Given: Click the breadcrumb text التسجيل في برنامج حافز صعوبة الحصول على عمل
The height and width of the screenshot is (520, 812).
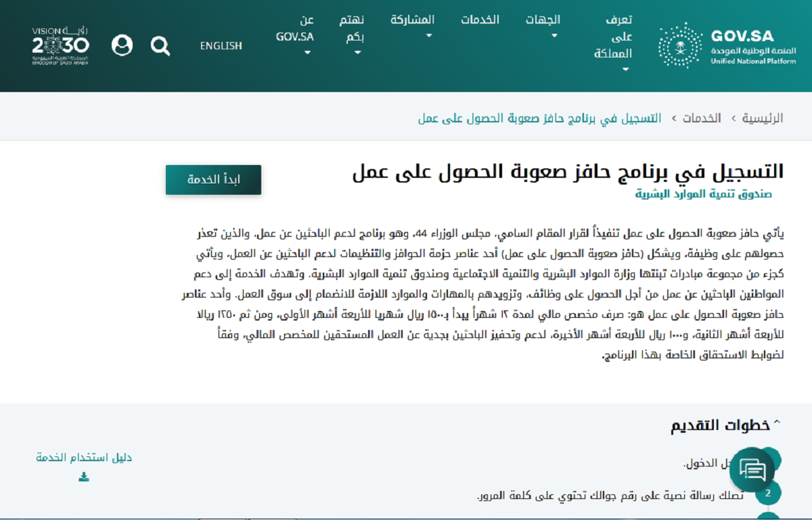Looking at the screenshot, I should pyautogui.click(x=540, y=118).
